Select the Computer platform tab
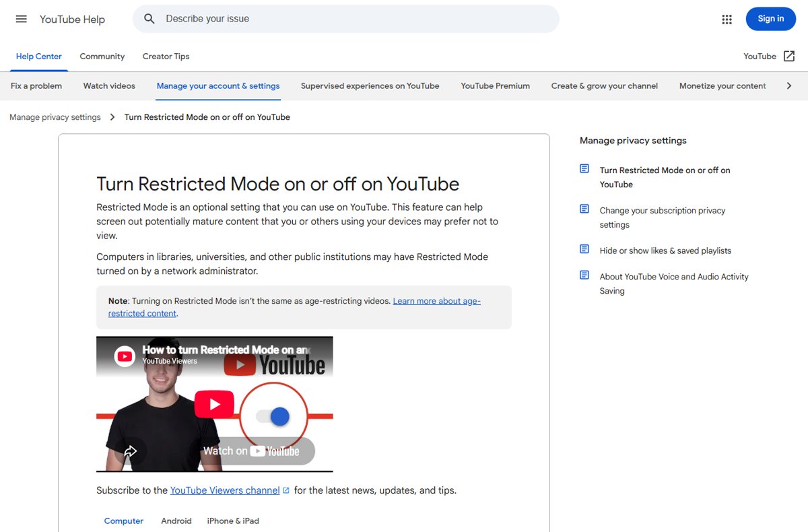This screenshot has width=808, height=532. [x=124, y=521]
